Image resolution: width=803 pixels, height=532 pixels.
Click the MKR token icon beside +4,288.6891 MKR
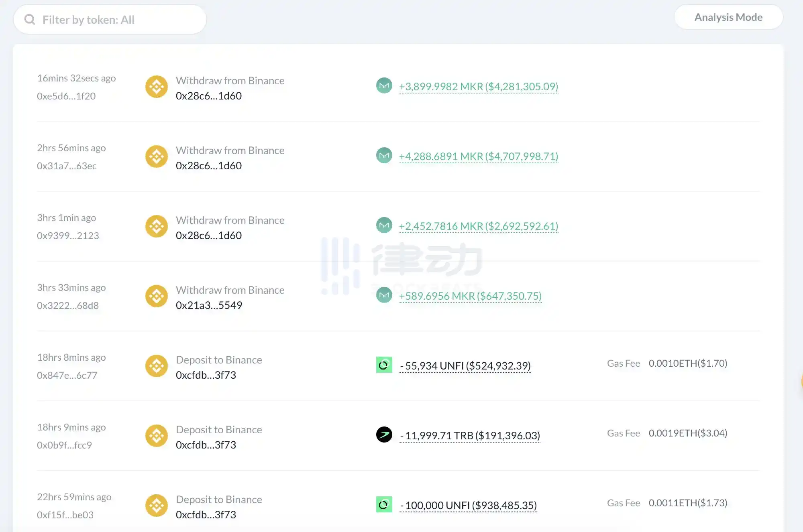(384, 155)
